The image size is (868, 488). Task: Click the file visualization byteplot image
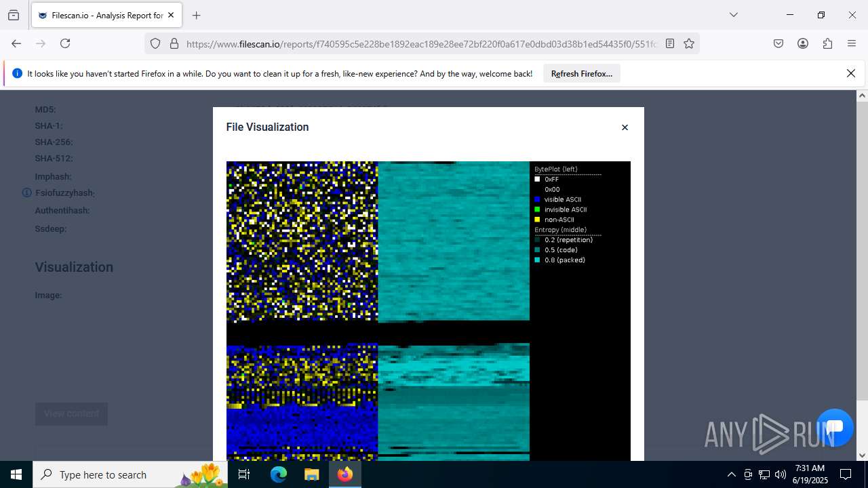[x=429, y=311]
